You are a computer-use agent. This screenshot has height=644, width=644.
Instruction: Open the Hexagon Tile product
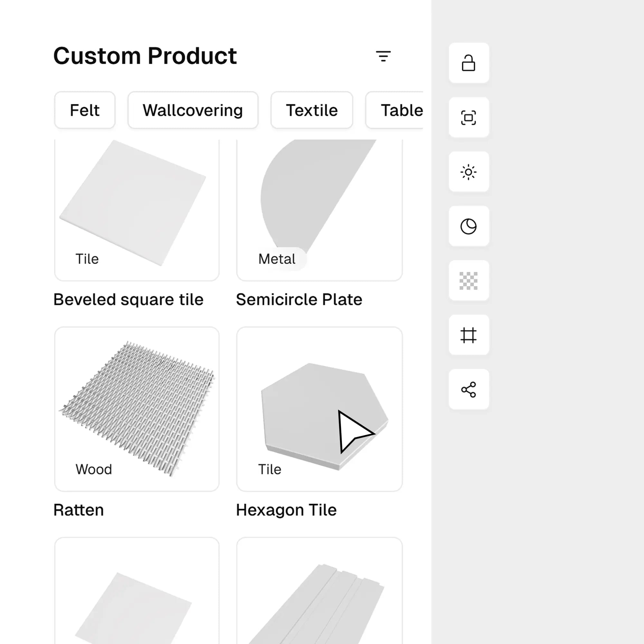[x=320, y=407]
